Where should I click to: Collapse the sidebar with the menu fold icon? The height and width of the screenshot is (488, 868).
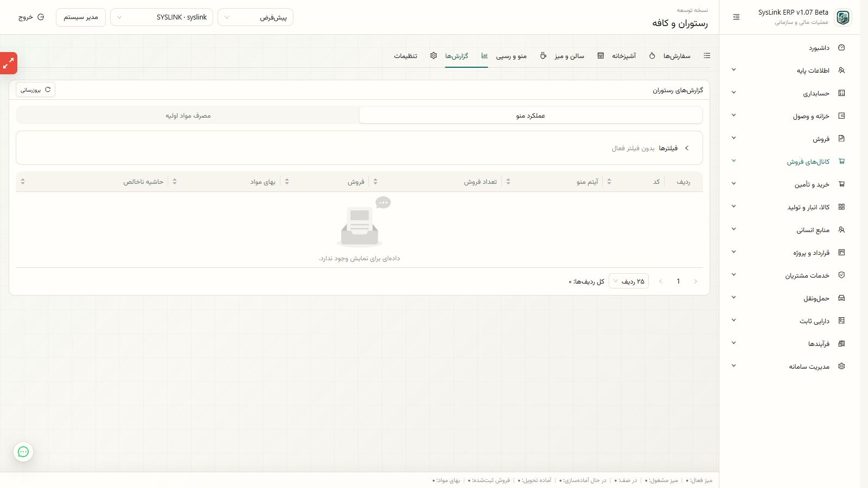(736, 17)
